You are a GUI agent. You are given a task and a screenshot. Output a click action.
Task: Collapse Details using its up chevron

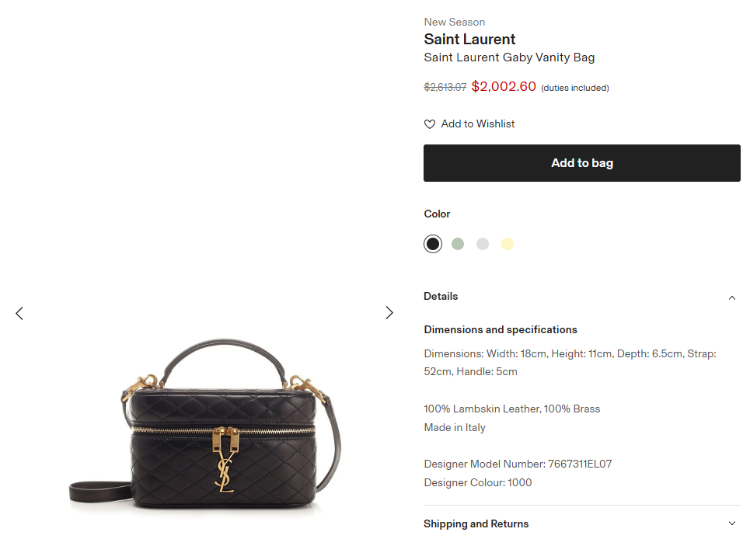click(x=731, y=297)
